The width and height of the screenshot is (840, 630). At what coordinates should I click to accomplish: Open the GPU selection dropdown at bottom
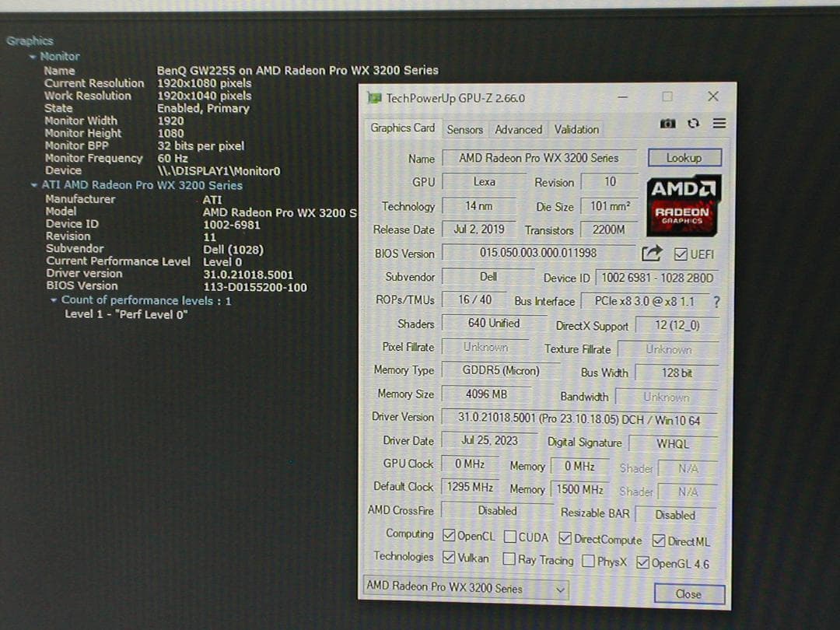[x=466, y=588]
